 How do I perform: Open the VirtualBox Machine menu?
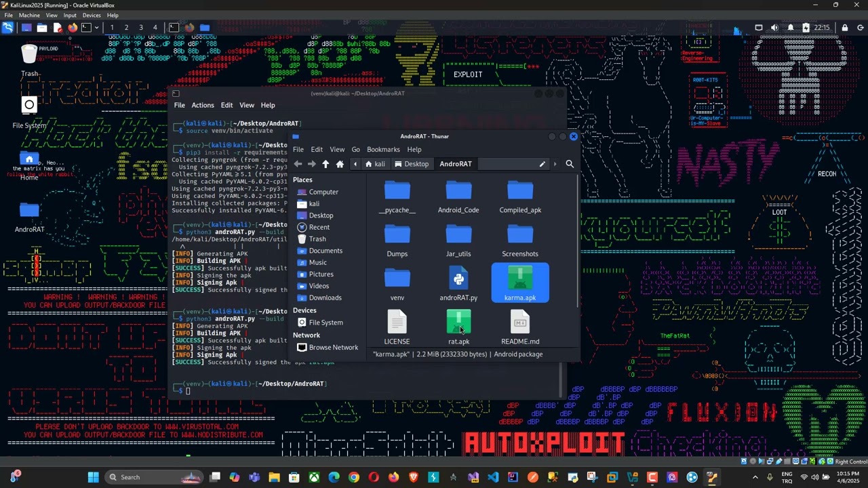click(x=29, y=15)
